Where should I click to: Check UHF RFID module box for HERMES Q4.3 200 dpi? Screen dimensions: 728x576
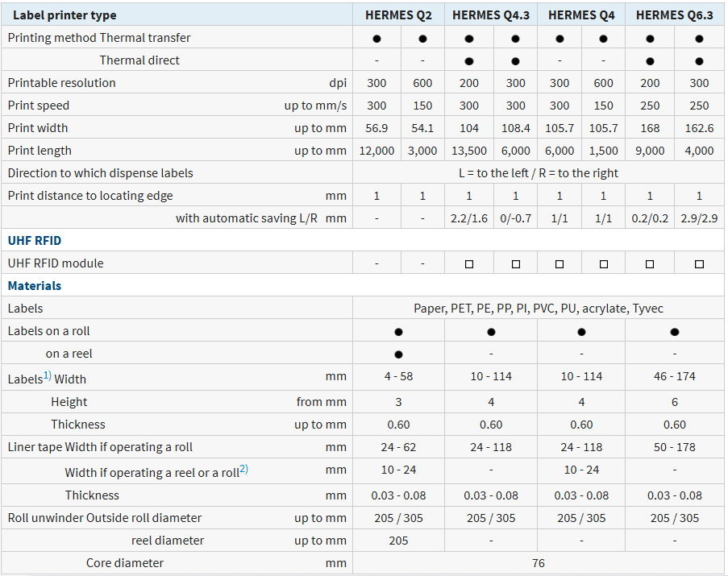(x=468, y=264)
